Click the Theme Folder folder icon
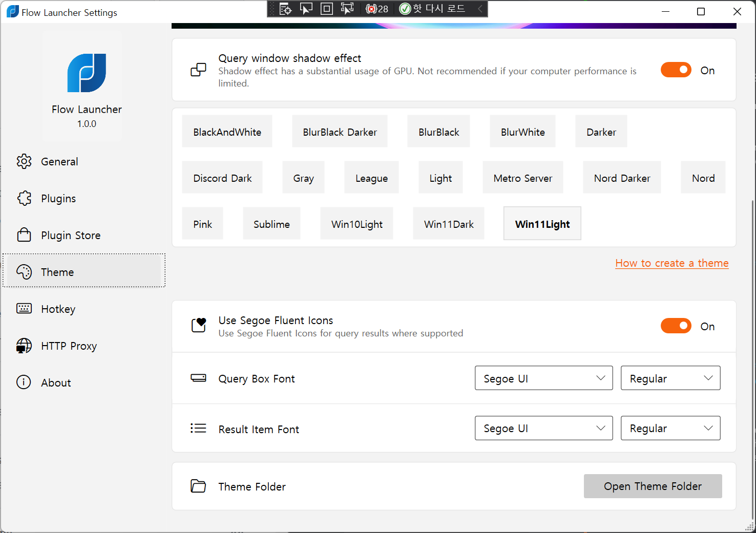The width and height of the screenshot is (756, 533). click(x=198, y=486)
